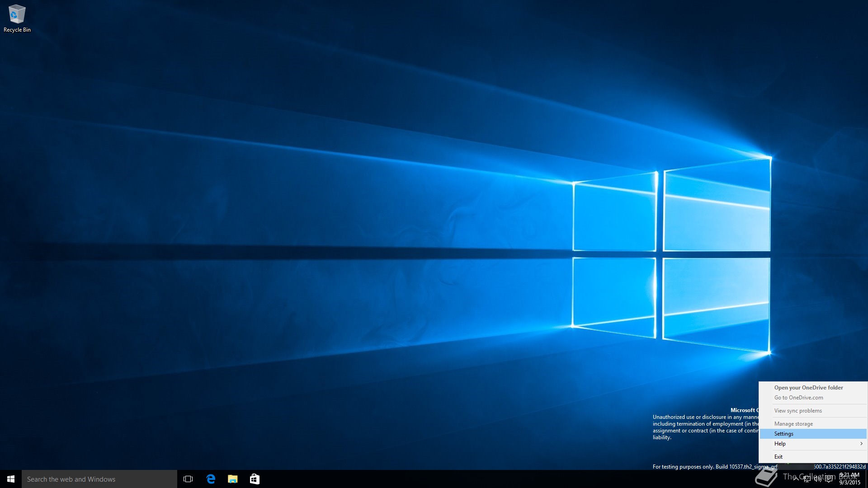868x488 pixels.
Task: Show hidden tray icons with the chevron
Action: tap(796, 479)
